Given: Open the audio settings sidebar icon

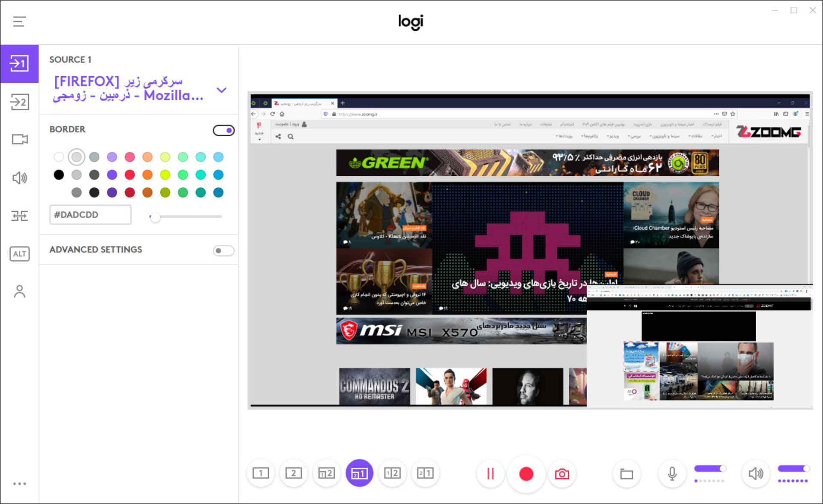Looking at the screenshot, I should pyautogui.click(x=19, y=177).
